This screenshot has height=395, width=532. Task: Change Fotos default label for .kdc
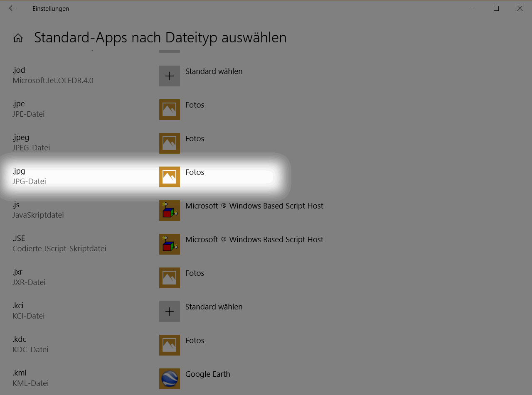[x=195, y=341]
